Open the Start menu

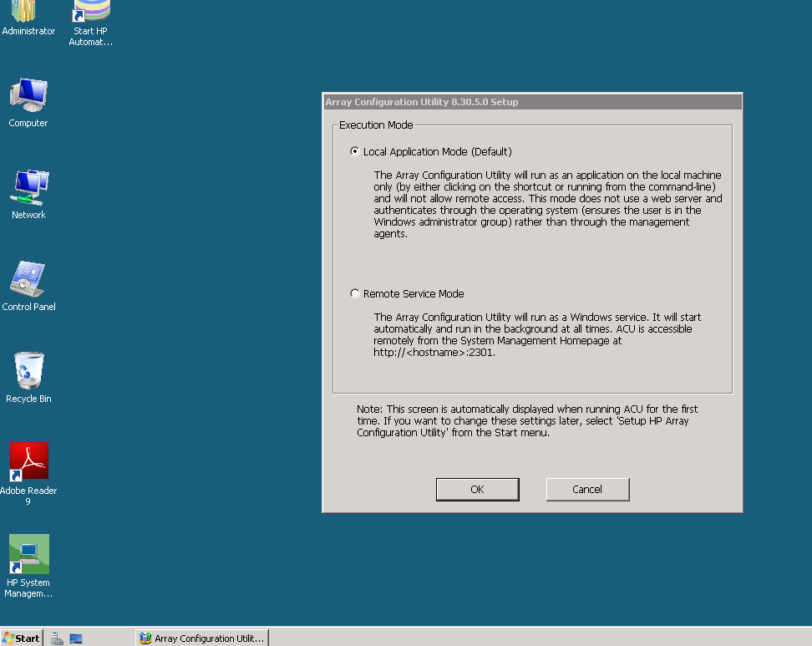pos(21,638)
